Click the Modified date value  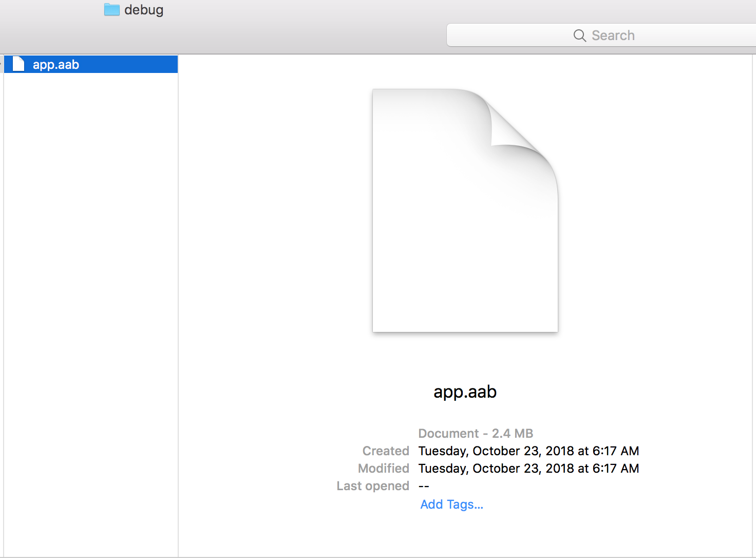(529, 469)
